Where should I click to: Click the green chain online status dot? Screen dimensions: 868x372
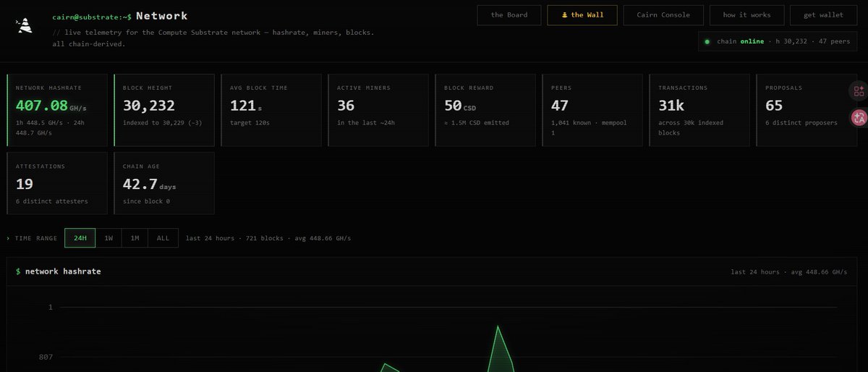pos(707,42)
